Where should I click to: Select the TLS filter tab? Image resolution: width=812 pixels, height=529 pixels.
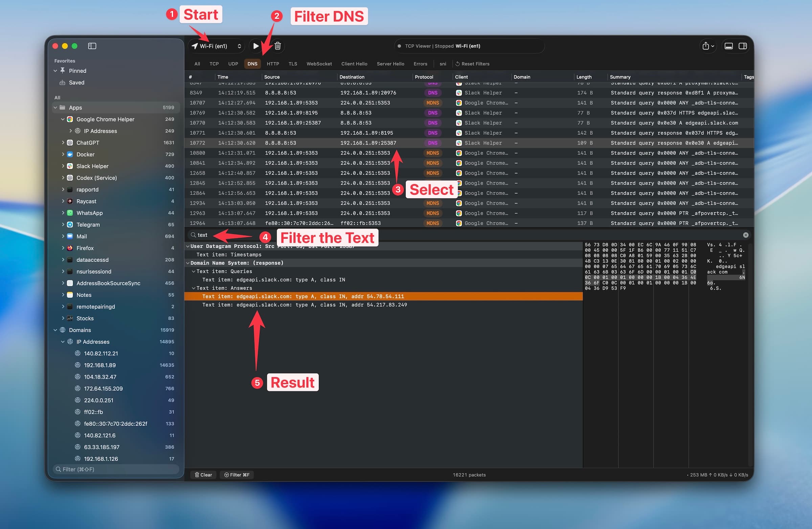click(293, 64)
